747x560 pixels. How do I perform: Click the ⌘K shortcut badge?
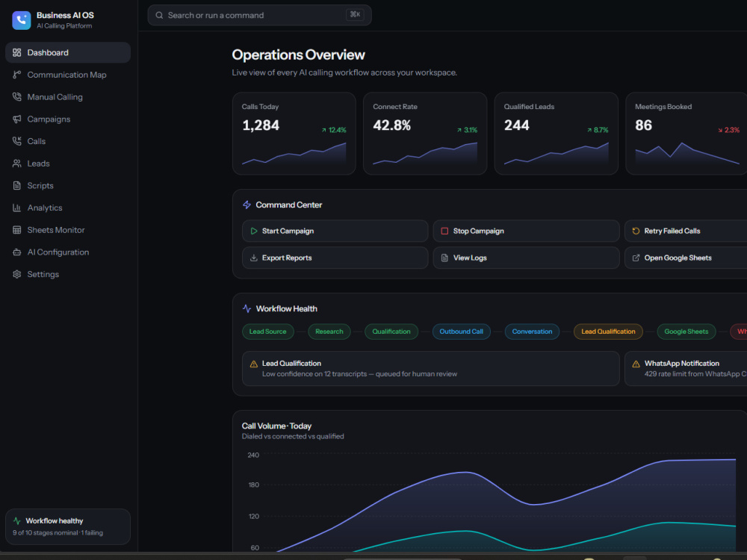click(355, 15)
